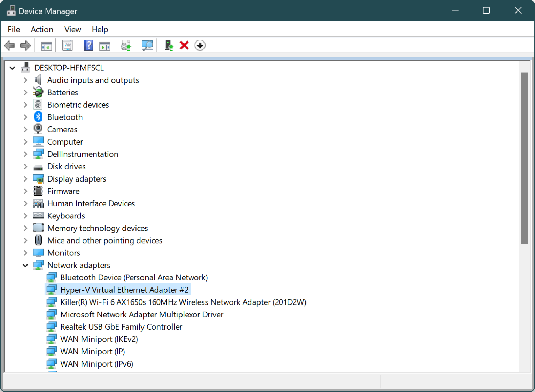535x392 pixels.
Task: Open the View menu
Action: click(72, 30)
